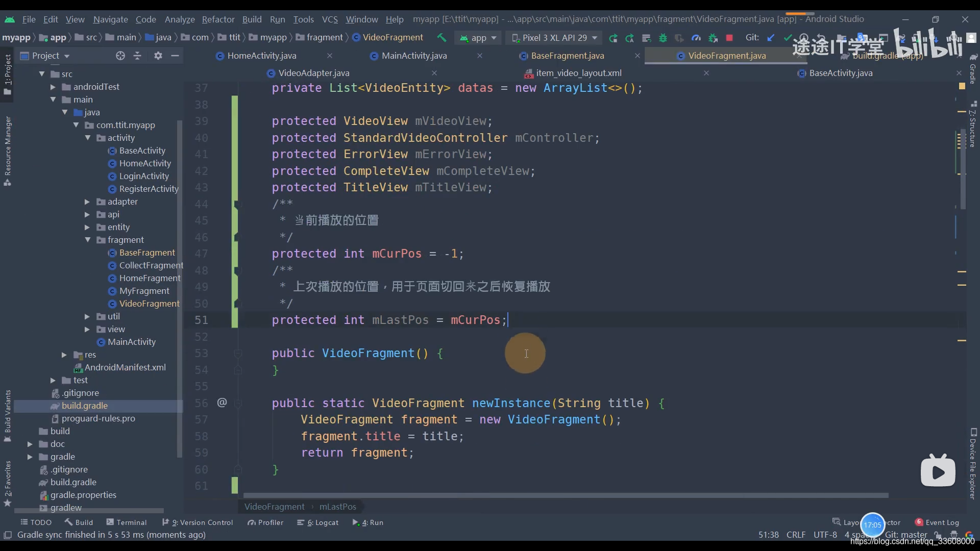Toggle the 1: Project side tab

8,74
